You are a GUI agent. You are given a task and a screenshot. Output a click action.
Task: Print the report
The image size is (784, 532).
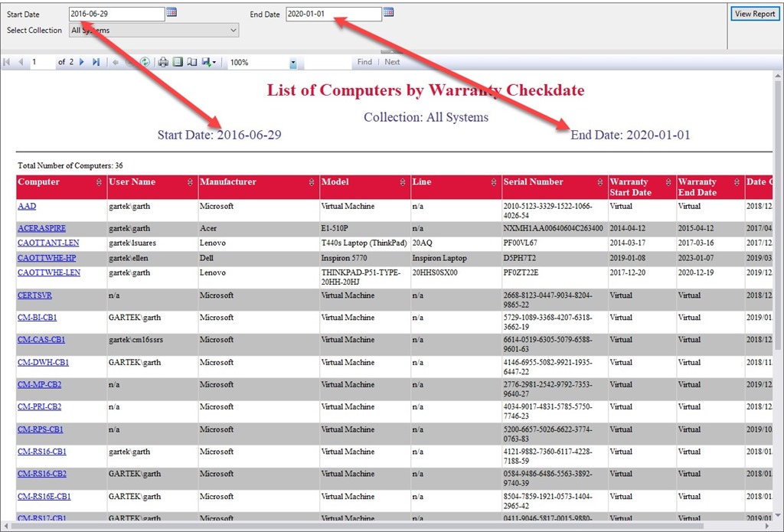coord(163,62)
